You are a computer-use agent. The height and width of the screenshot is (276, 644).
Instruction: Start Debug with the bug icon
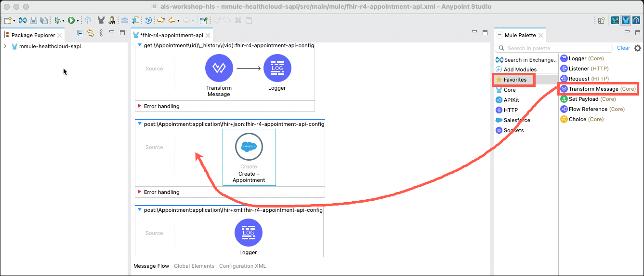57,20
